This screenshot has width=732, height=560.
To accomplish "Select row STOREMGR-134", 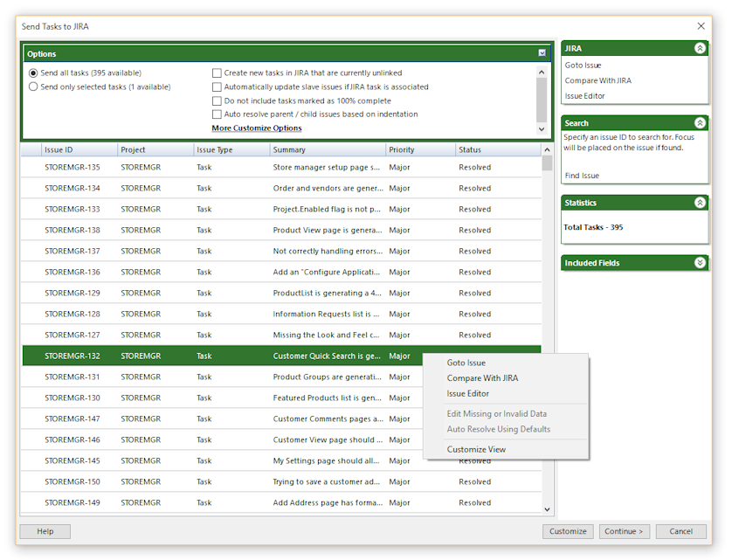I will click(x=281, y=188).
